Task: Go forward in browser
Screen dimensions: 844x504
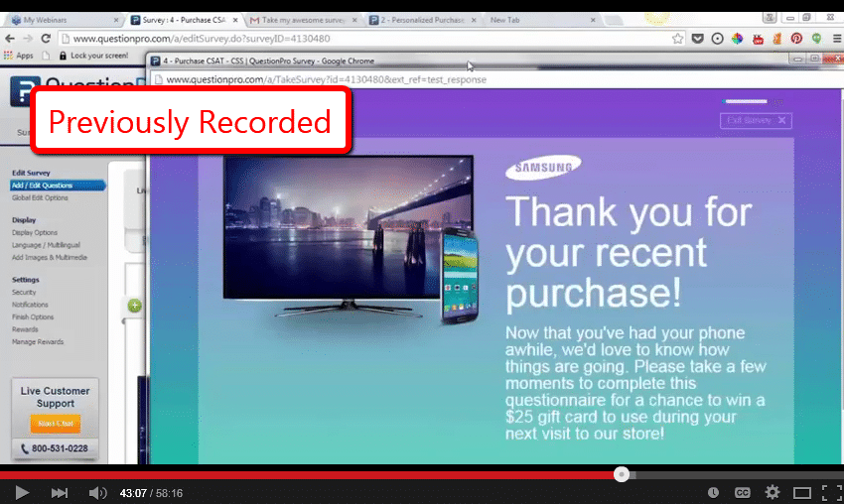Action: (x=28, y=39)
